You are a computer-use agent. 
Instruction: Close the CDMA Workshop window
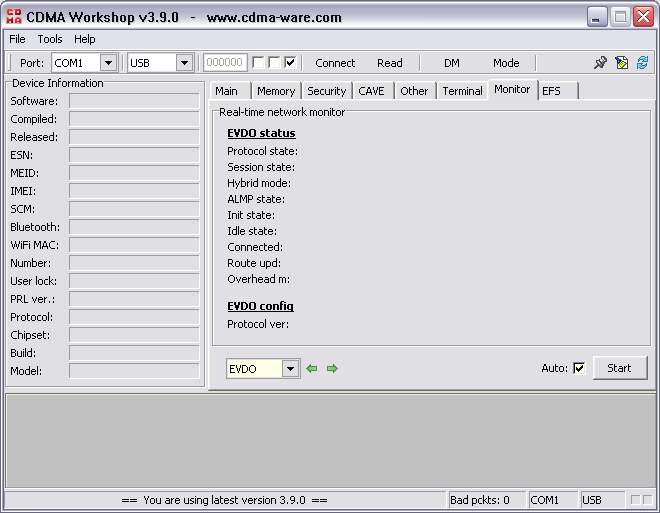coord(644,17)
